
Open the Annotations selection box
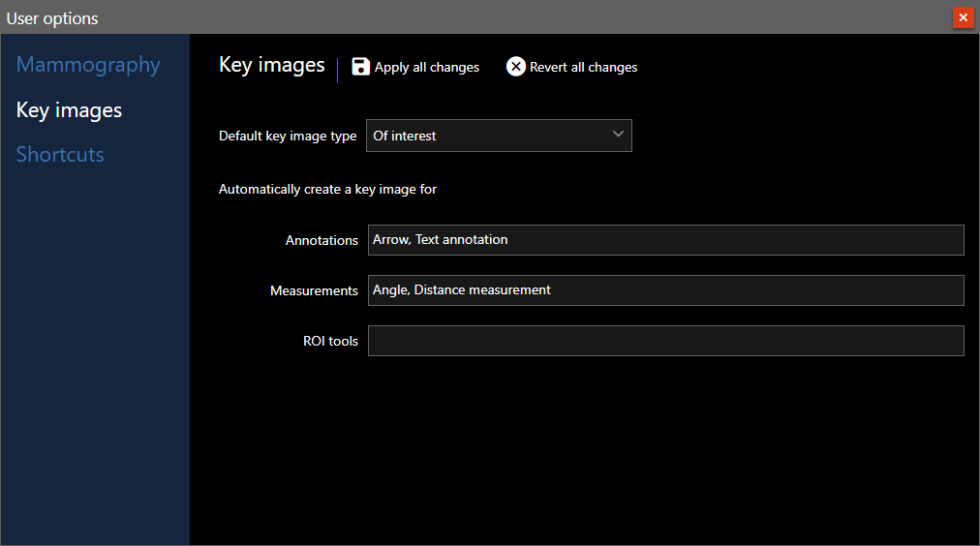pos(665,240)
